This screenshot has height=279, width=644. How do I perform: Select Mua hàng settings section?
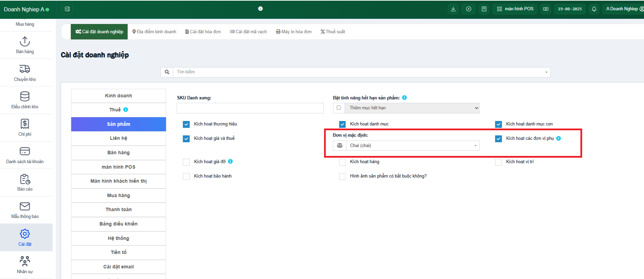tap(119, 195)
